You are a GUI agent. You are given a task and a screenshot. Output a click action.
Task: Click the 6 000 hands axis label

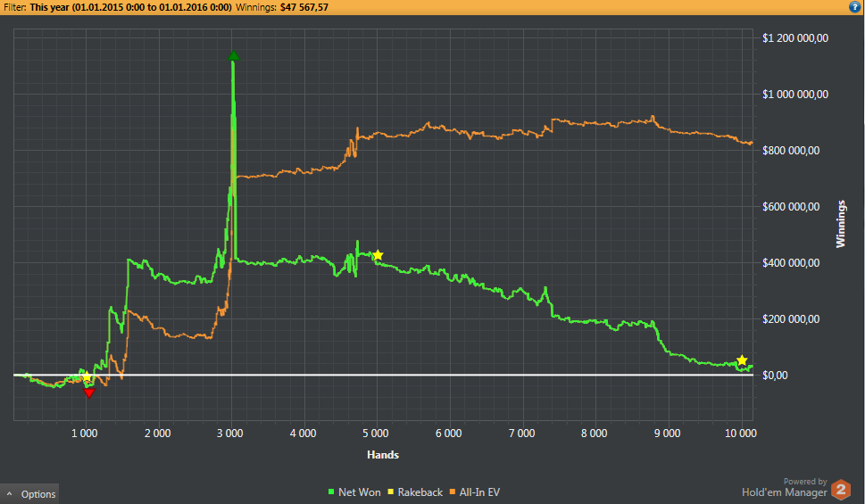click(448, 434)
